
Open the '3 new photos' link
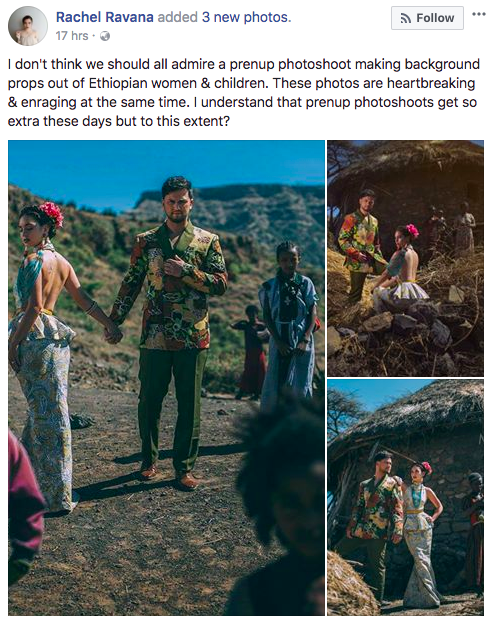(x=246, y=17)
